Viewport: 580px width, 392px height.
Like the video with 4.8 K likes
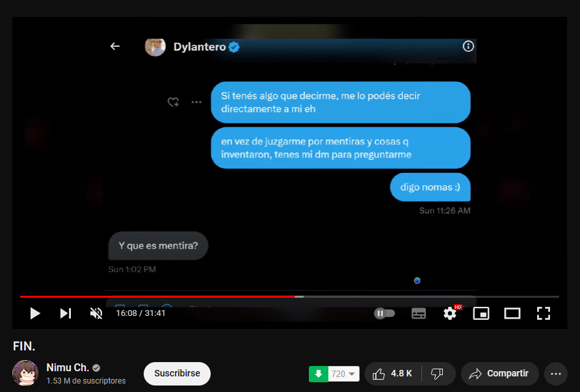[x=393, y=374]
